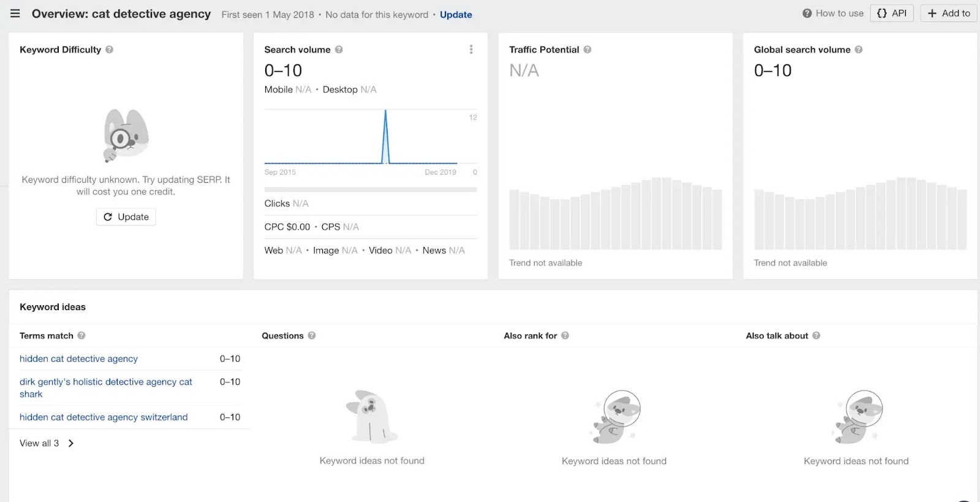980x502 pixels.
Task: Click the 'Desktop N/A' text
Action: point(349,89)
